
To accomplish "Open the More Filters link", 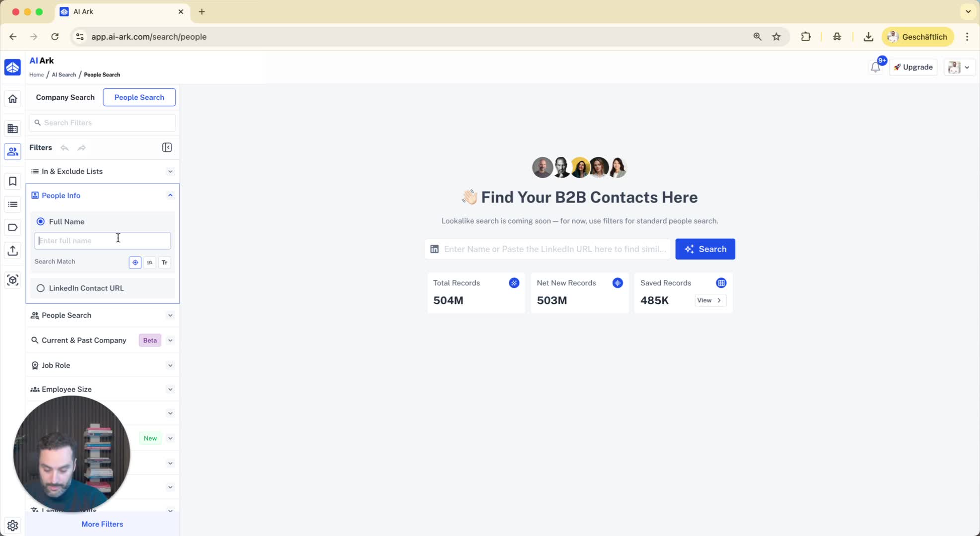I will click(102, 524).
